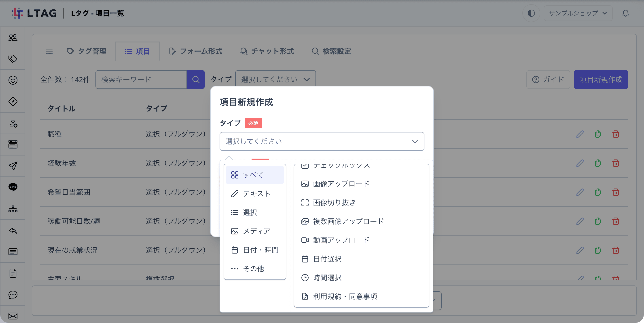Viewport: 644px width, 323px height.
Task: Duplicate the 稼働可能日数/週 row copy icon
Action: coord(598,221)
